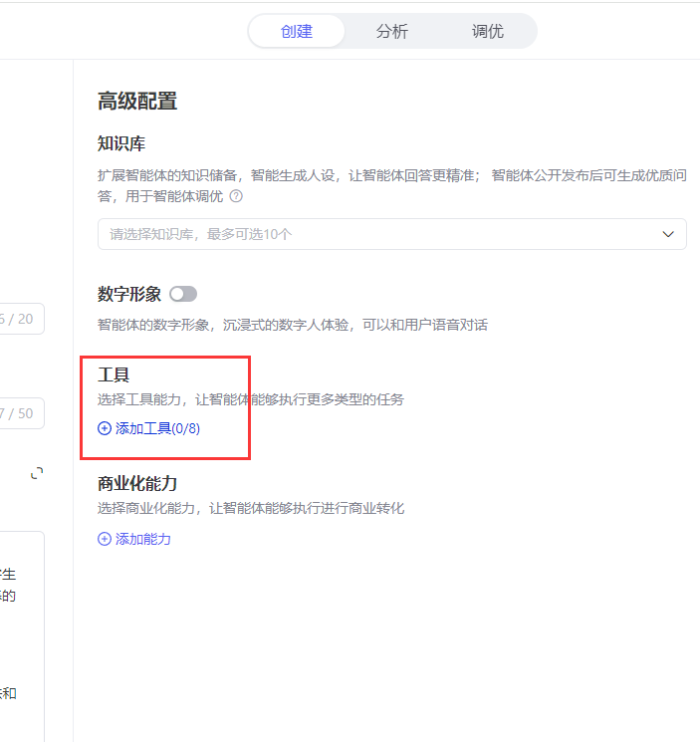
Task: Click the 智能体的数字形象 description line
Action: 293,325
